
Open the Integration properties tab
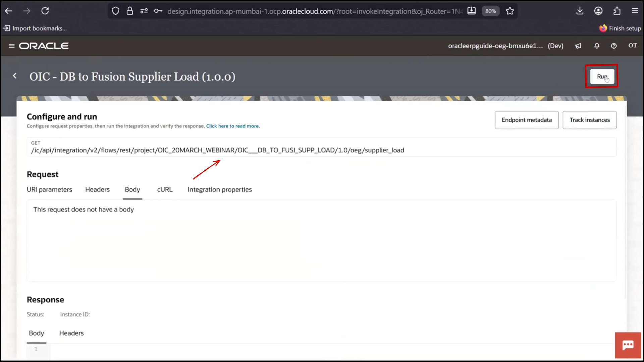pyautogui.click(x=220, y=190)
